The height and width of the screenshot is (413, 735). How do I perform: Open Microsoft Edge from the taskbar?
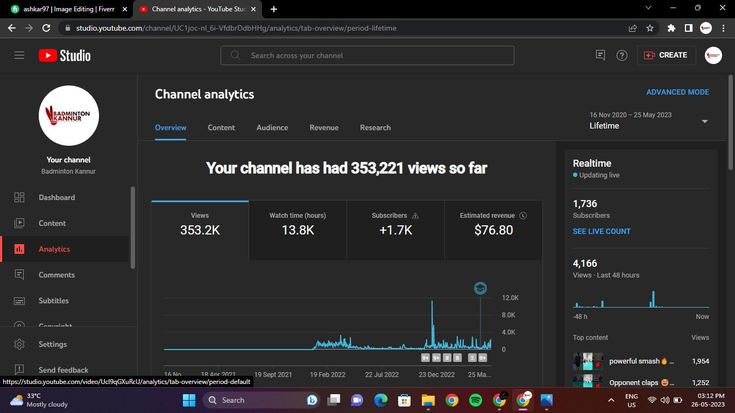[381, 400]
